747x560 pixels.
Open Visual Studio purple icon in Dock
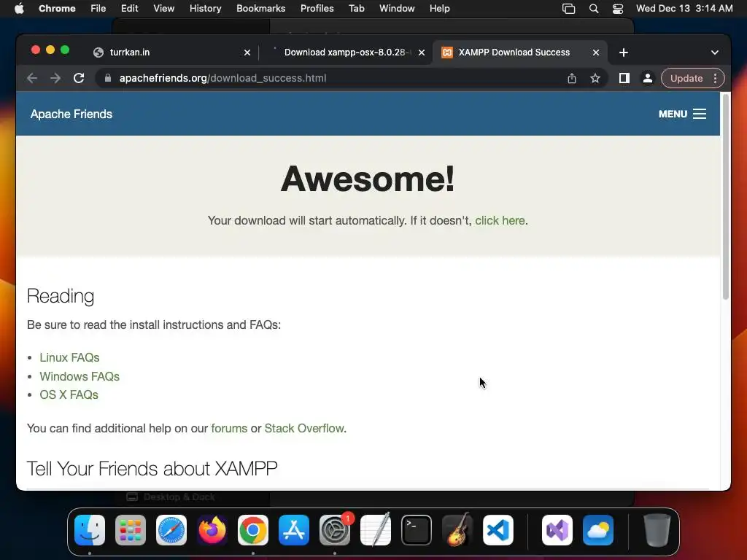point(557,530)
